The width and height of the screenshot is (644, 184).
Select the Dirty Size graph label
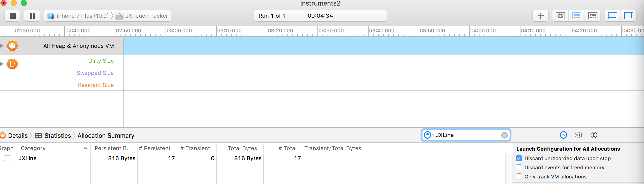pyautogui.click(x=101, y=61)
